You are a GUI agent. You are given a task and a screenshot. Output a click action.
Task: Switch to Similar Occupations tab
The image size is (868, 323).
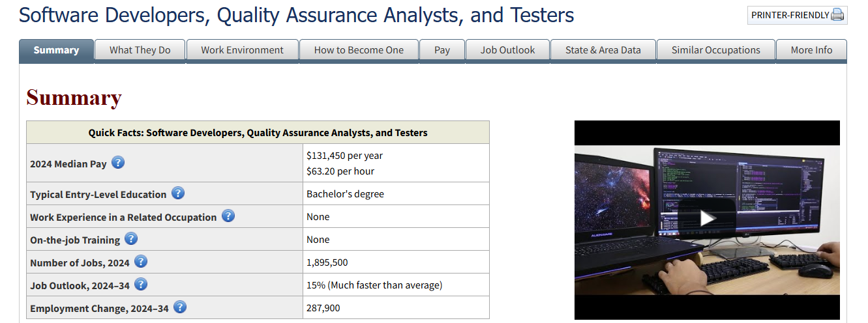click(715, 50)
